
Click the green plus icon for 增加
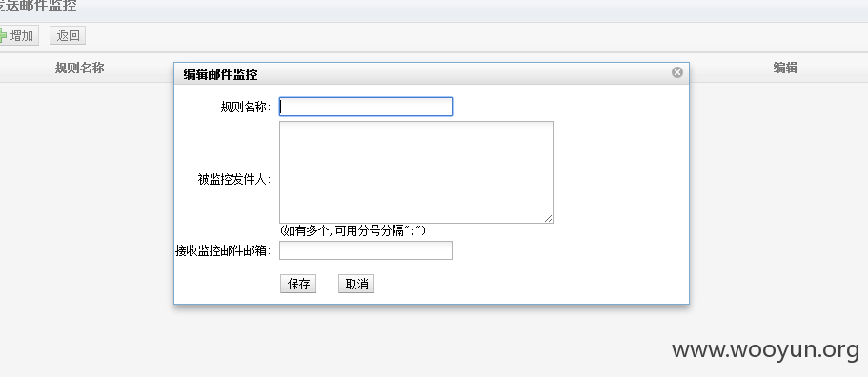(x=2, y=36)
